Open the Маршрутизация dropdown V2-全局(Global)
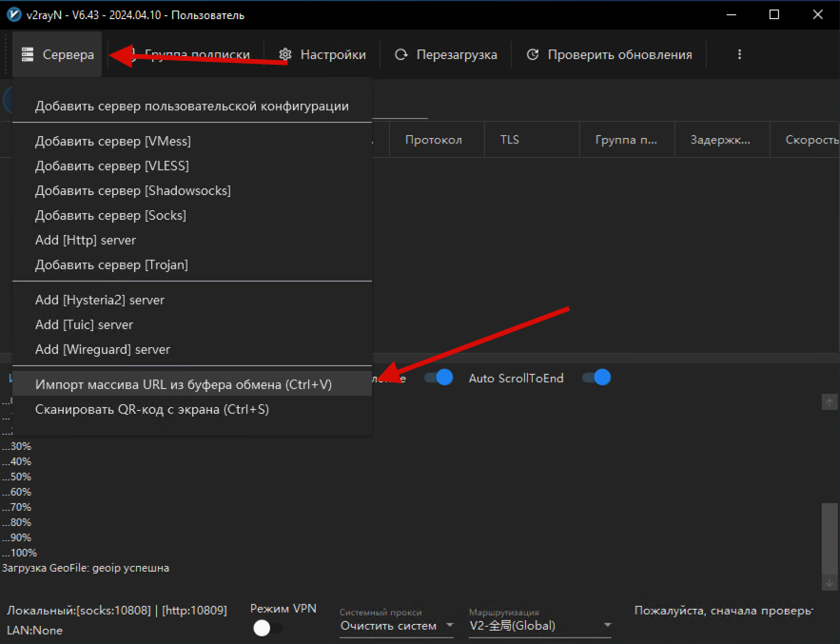 (x=540, y=625)
